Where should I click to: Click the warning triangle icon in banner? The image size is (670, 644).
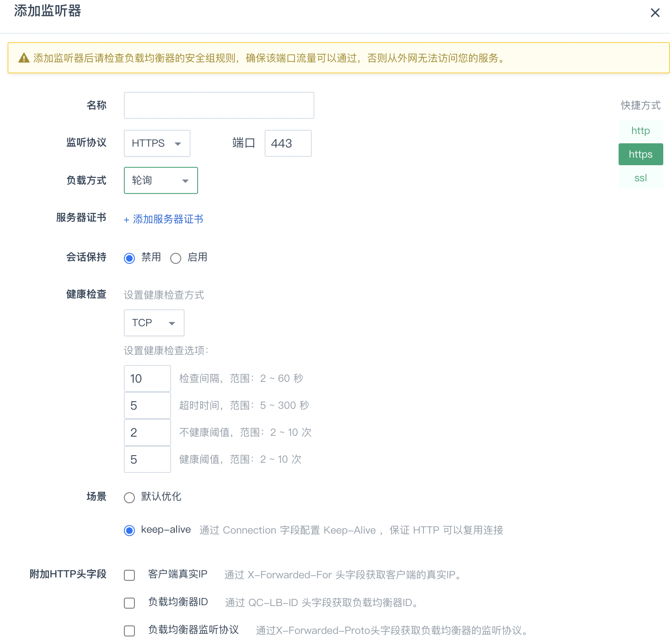point(24,58)
